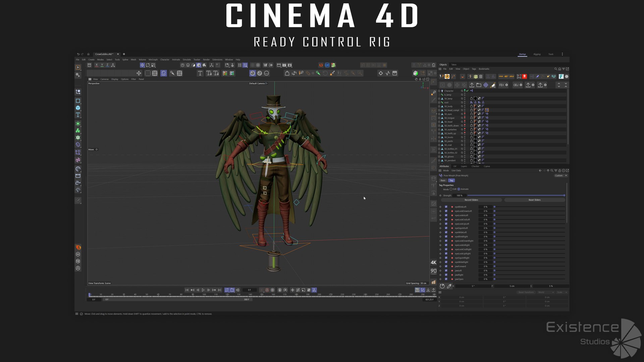Screen dimensions: 644x362
Task: Click the Record Sliders button
Action: [471, 200]
